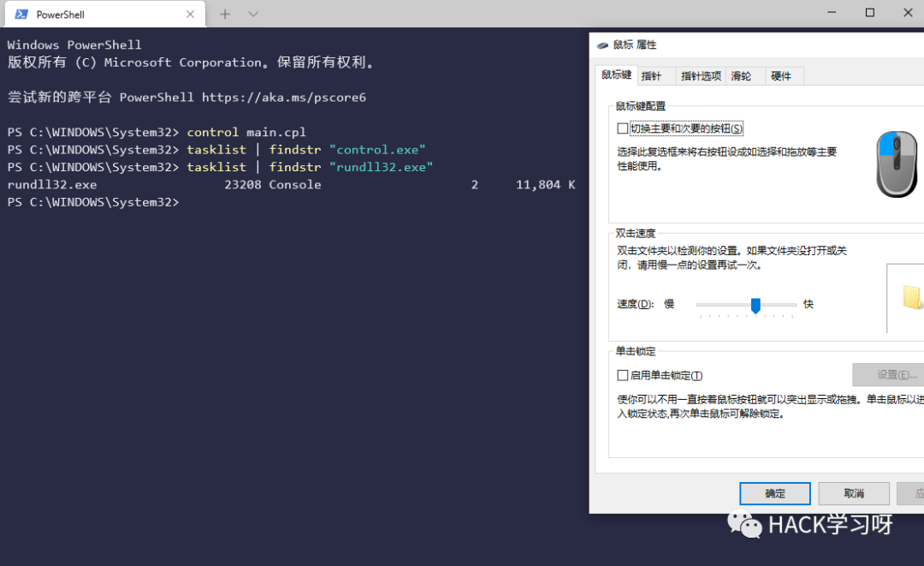Click the PID value 23208
924x566 pixels.
click(x=243, y=185)
